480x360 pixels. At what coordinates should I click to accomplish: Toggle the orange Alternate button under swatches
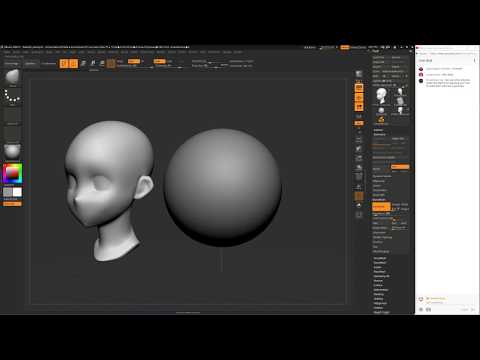coord(12,204)
